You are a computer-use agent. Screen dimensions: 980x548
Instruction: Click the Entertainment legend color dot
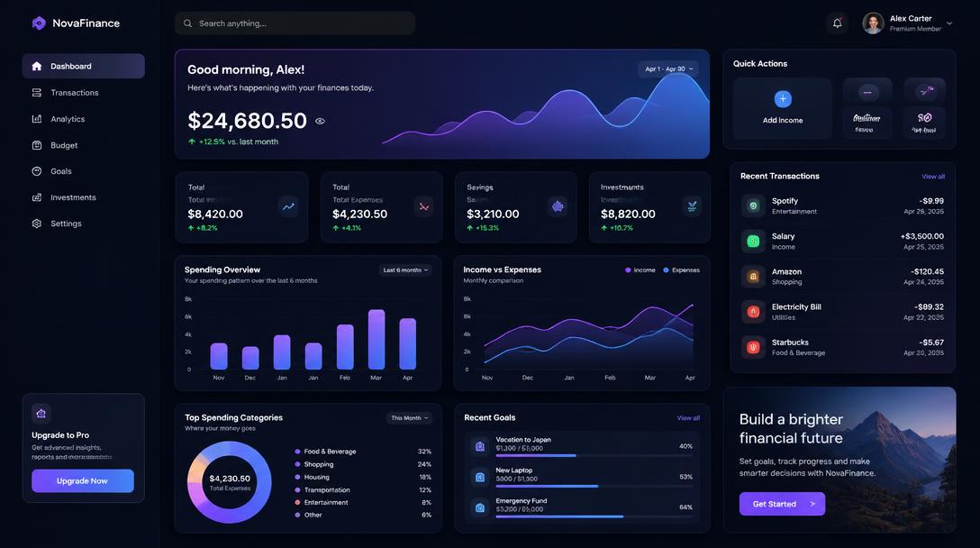pyautogui.click(x=297, y=502)
